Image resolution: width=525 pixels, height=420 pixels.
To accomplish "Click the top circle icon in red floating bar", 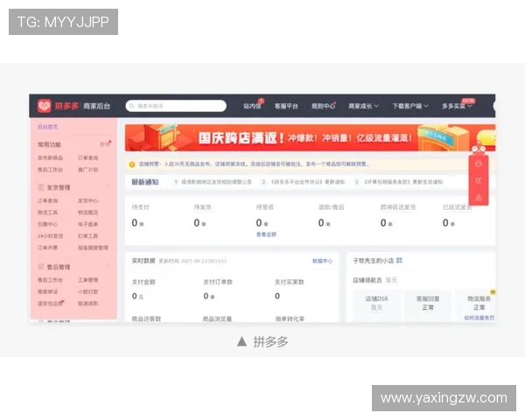I will pyautogui.click(x=479, y=164).
